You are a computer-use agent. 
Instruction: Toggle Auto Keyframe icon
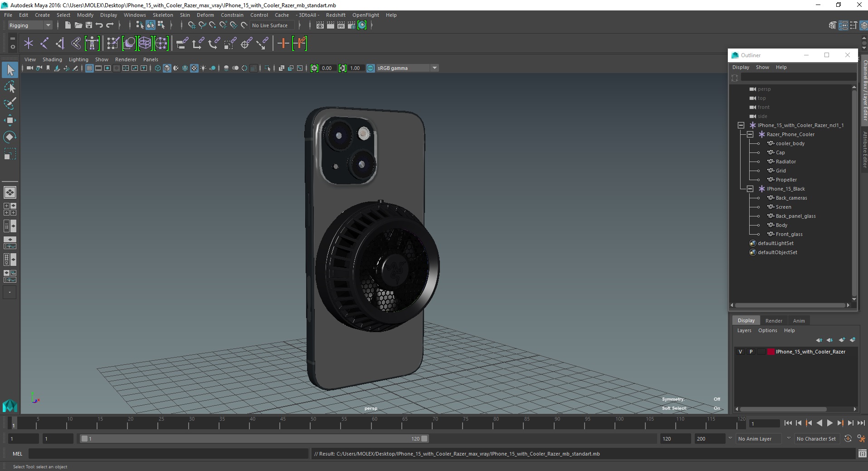[848, 439]
